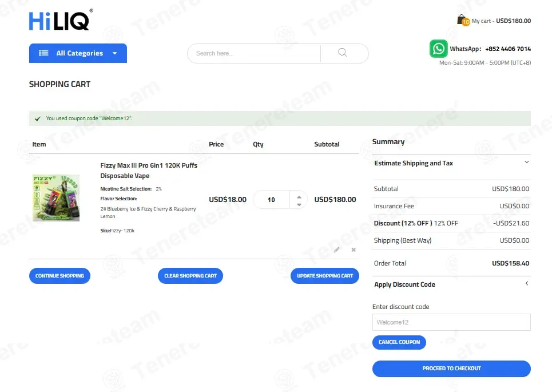This screenshot has height=392, width=552.
Task: Click the Sku:Fizzy-120k text
Action: [117, 231]
